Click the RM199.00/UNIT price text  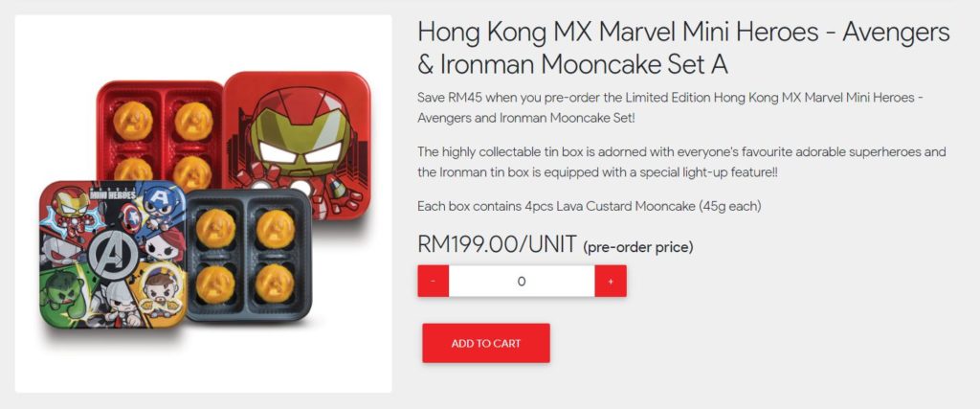click(x=498, y=244)
